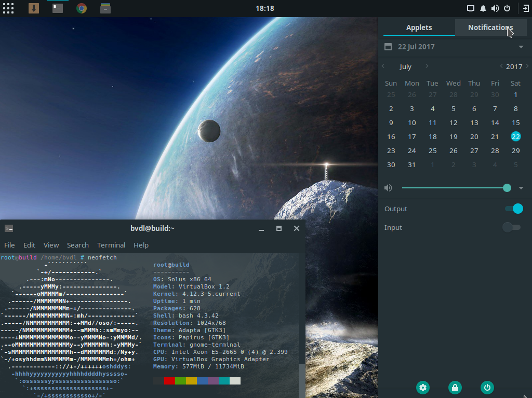This screenshot has width=532, height=398.
Task: Open system settings gear in the sidebar footer
Action: (423, 388)
